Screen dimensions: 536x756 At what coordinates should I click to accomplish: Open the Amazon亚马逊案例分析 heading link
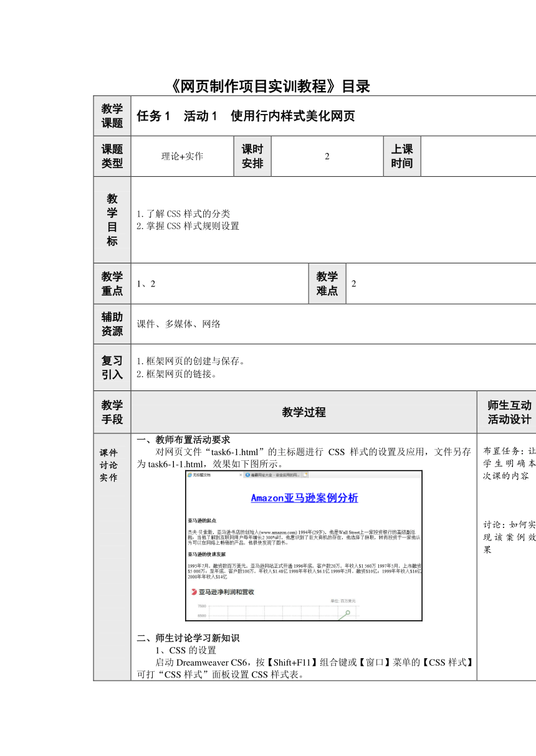click(304, 498)
